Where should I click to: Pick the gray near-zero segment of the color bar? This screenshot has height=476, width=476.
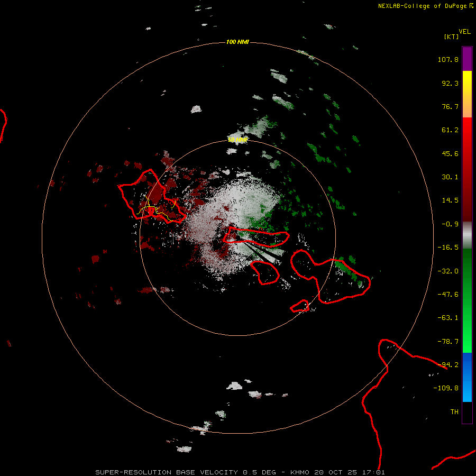point(467,235)
